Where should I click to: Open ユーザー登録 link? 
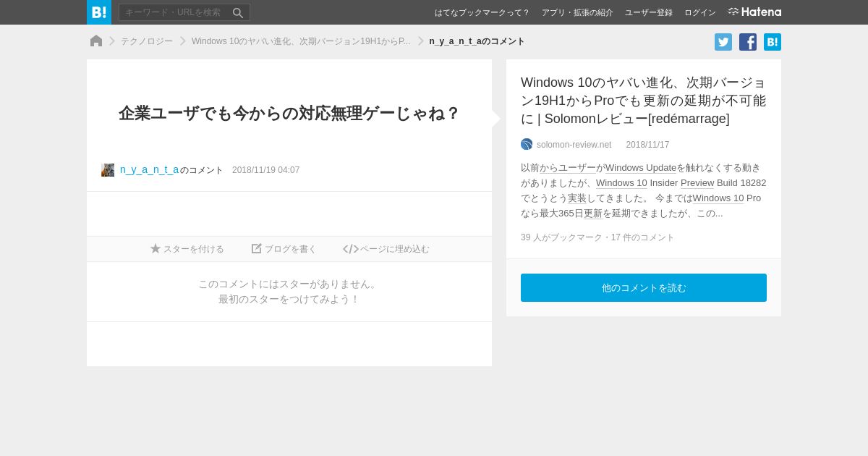point(649,12)
